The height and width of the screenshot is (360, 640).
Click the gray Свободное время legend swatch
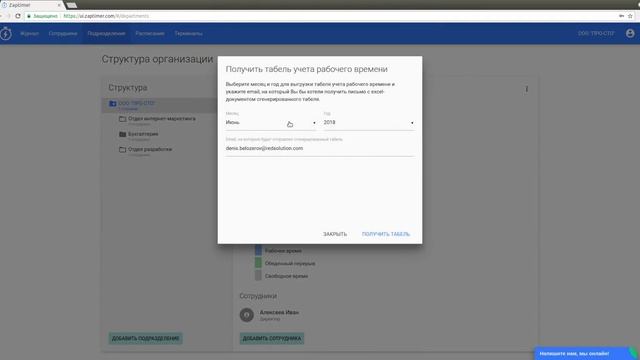click(x=258, y=276)
